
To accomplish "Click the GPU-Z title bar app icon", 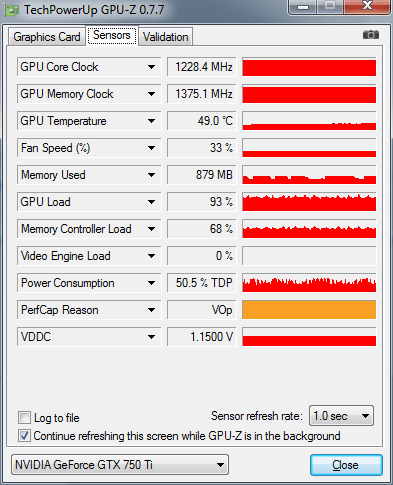I will click(12, 10).
